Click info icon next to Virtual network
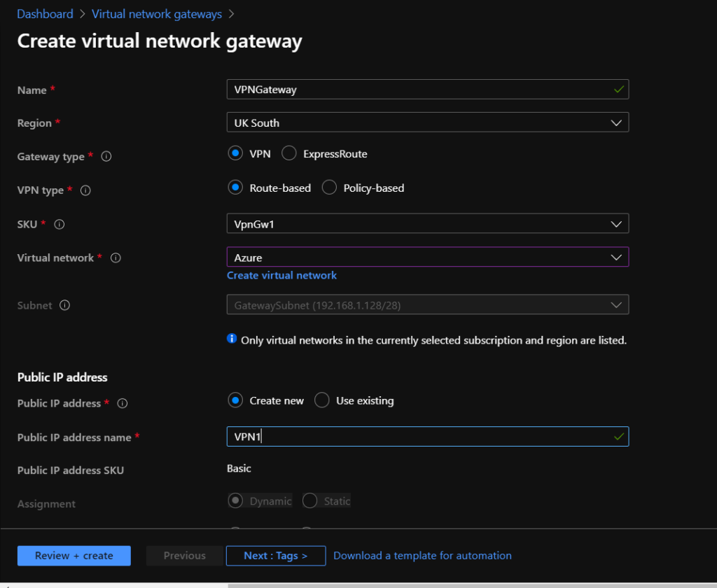717x588 pixels. [116, 258]
